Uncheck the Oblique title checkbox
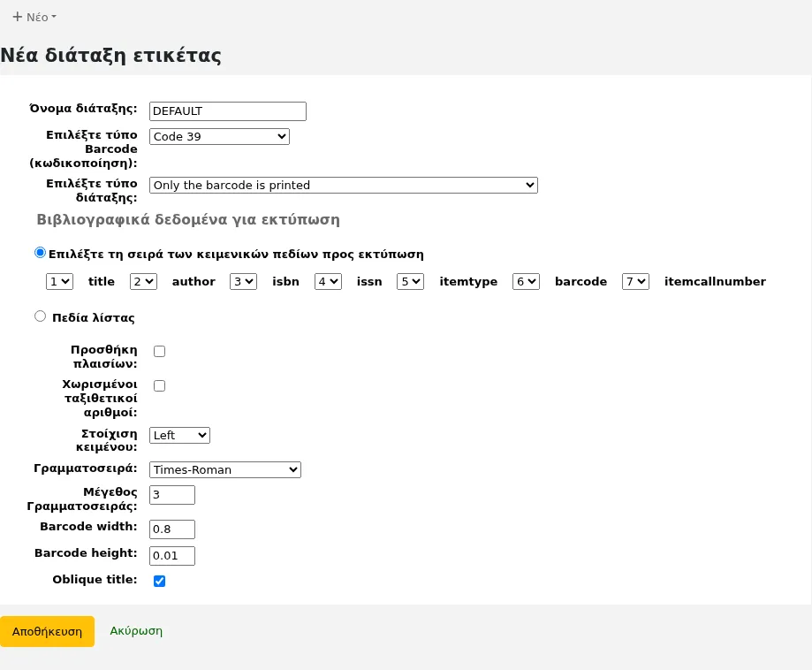Image resolution: width=812 pixels, height=670 pixels. [160, 581]
